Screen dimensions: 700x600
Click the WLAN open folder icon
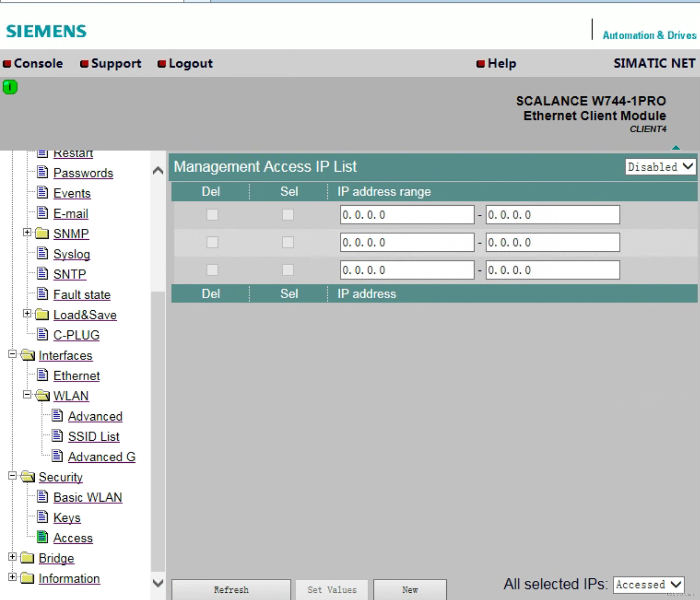(x=42, y=395)
